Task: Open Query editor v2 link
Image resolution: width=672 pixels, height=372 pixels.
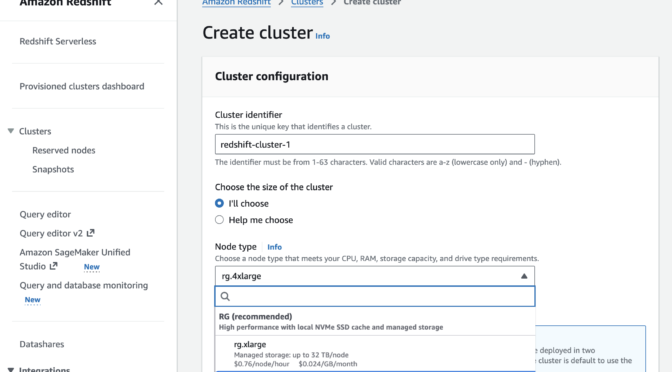Action: (51, 234)
